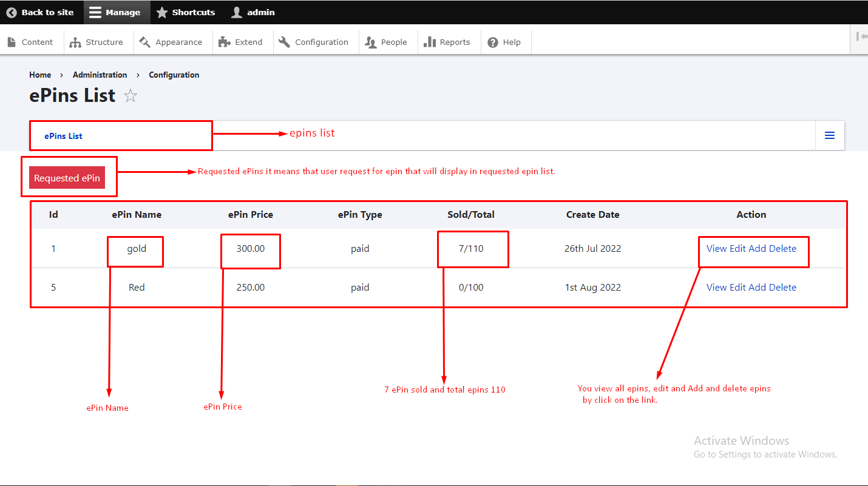Click the Requested ePin button
This screenshot has width=868, height=486.
67,178
